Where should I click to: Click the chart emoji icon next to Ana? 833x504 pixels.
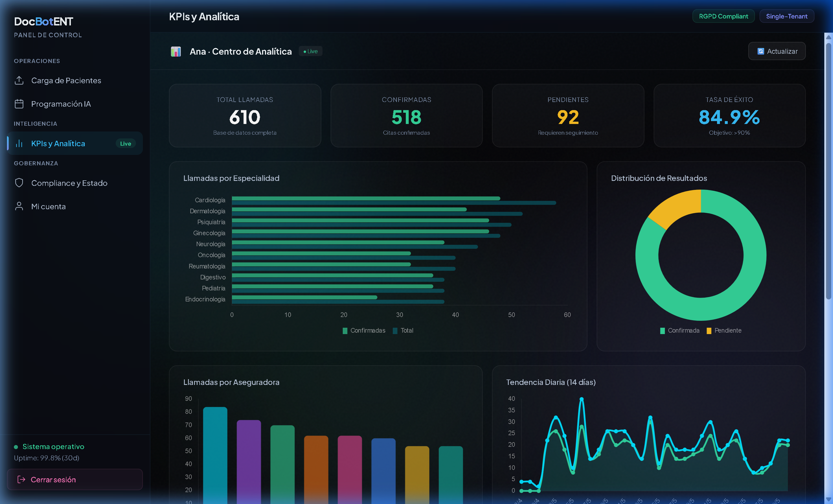(x=176, y=51)
